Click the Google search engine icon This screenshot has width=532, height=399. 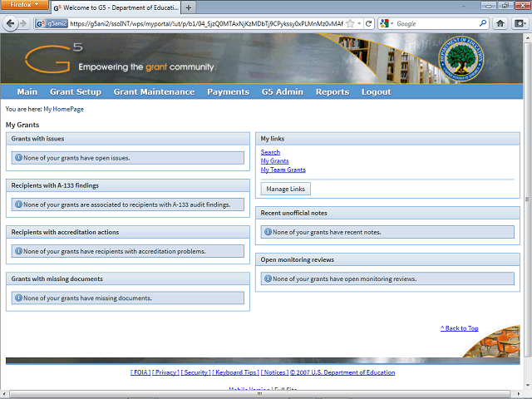click(384, 24)
